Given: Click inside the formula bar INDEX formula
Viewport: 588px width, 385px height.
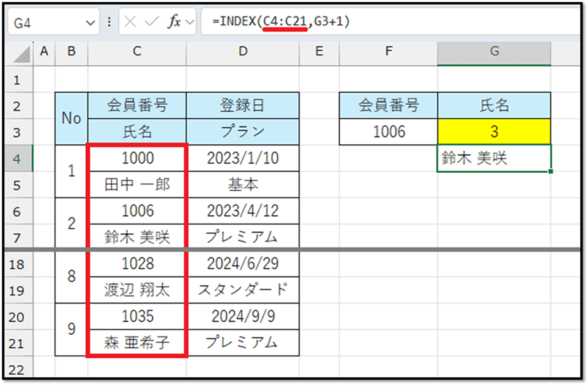Looking at the screenshot, I should click(x=381, y=22).
